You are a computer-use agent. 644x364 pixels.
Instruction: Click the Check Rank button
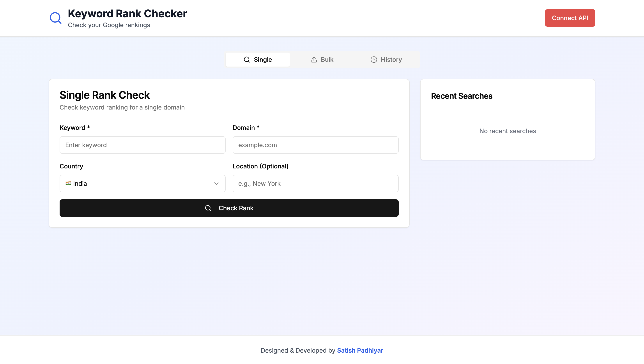tap(229, 208)
